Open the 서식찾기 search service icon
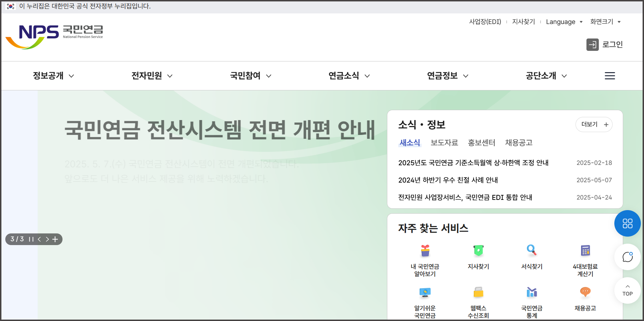 [531, 251]
